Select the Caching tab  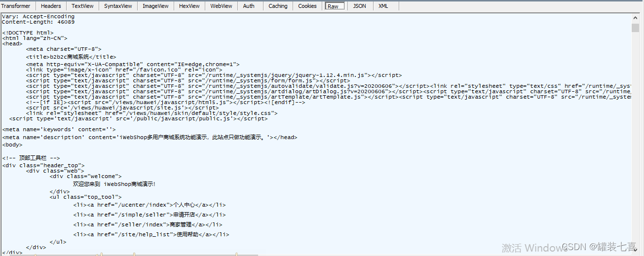coord(278,6)
